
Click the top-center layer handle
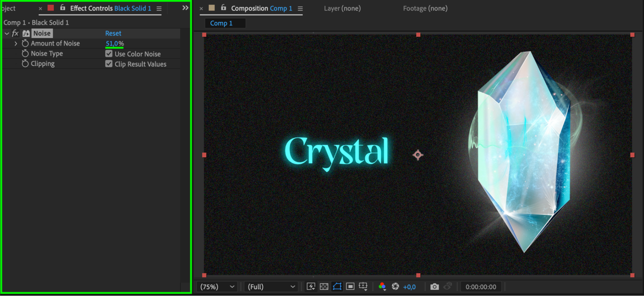[x=418, y=35]
